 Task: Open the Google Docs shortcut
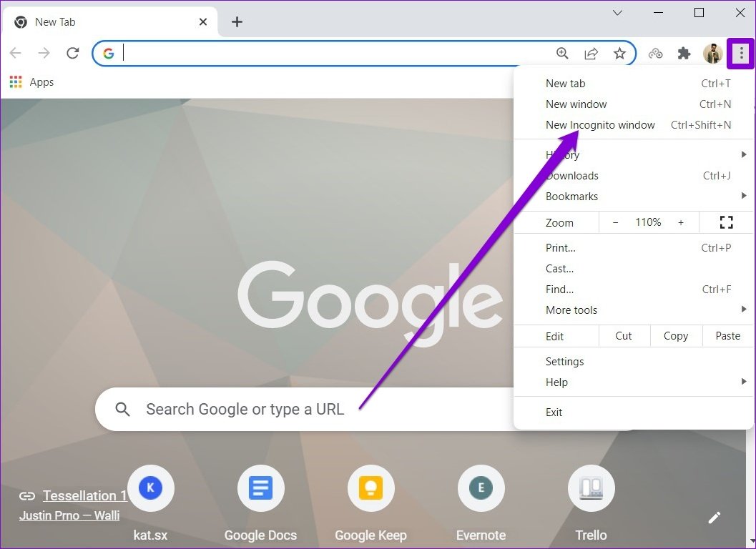pos(260,503)
